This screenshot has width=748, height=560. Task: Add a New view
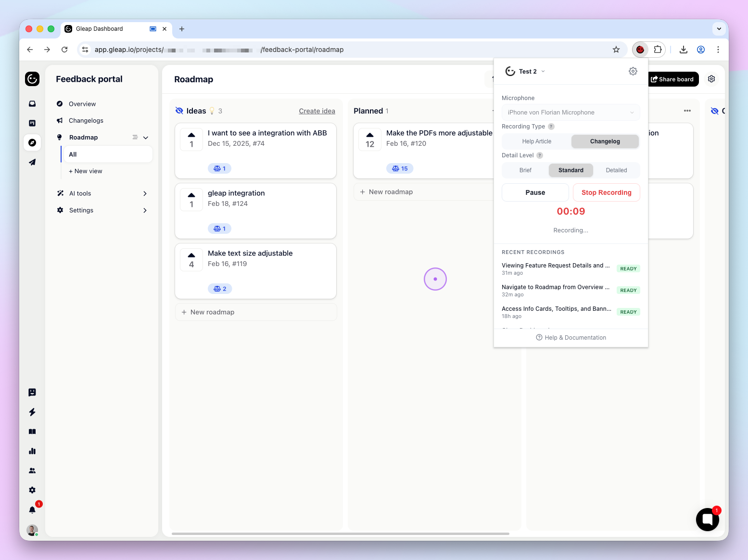coord(86,171)
